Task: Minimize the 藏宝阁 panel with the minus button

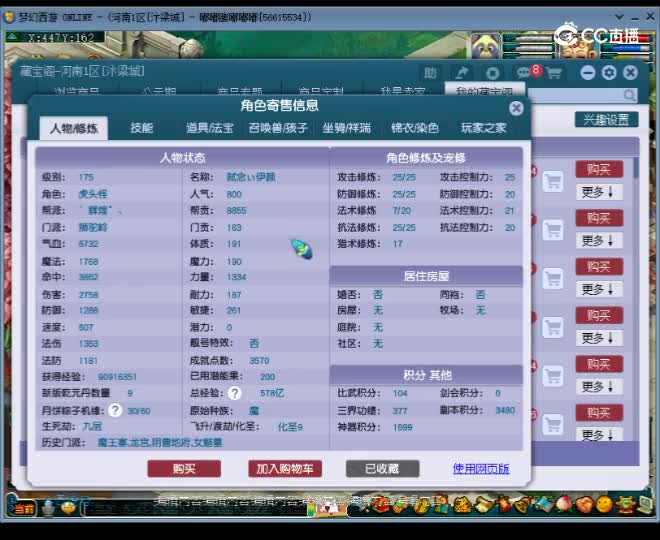Action: [587, 73]
